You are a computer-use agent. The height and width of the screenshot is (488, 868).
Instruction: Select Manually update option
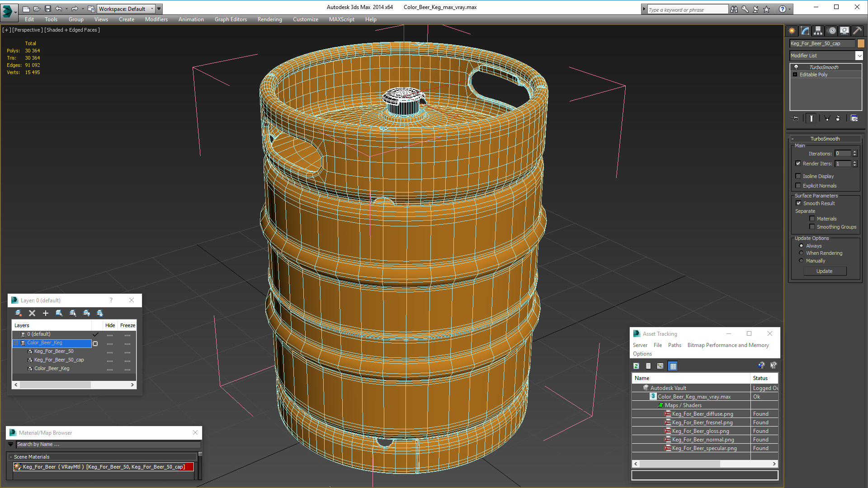801,261
